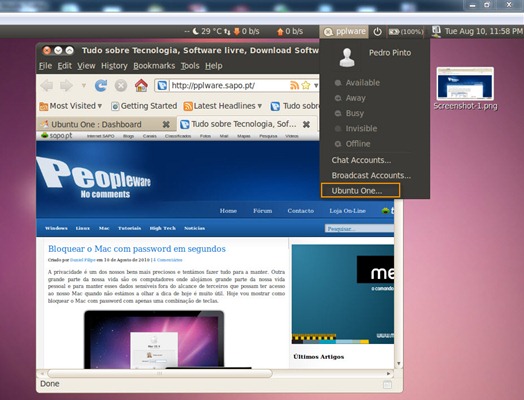Click the horizontal scrollbar of the page
This screenshot has height=400, width=524.
pyautogui.click(x=160, y=373)
